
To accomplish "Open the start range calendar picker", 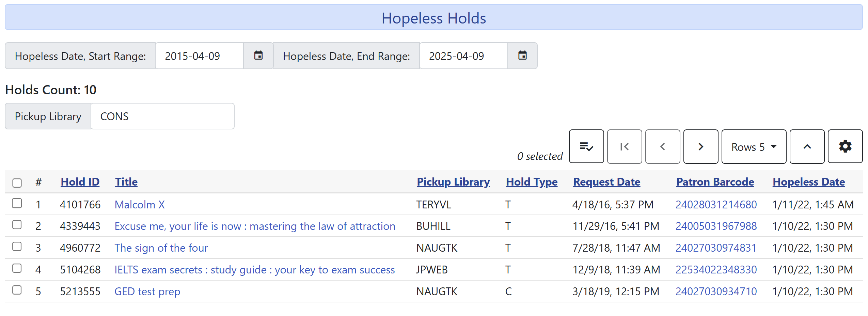I will point(258,56).
